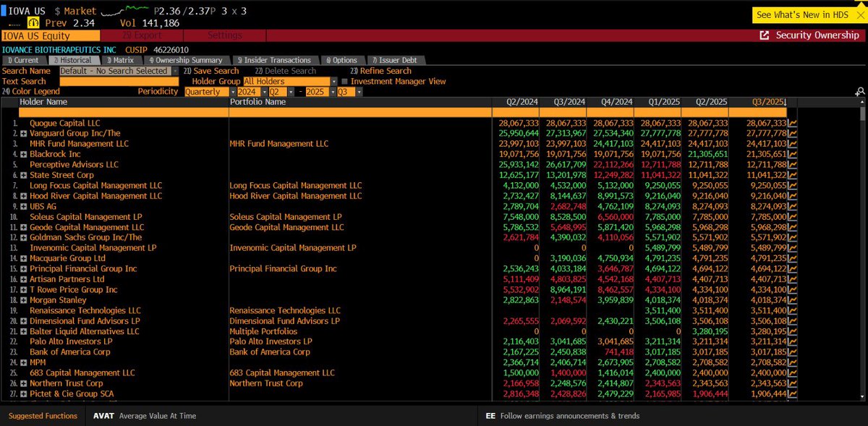
Task: Click the intraday sparkline next to Market
Action: pyautogui.click(x=126, y=11)
